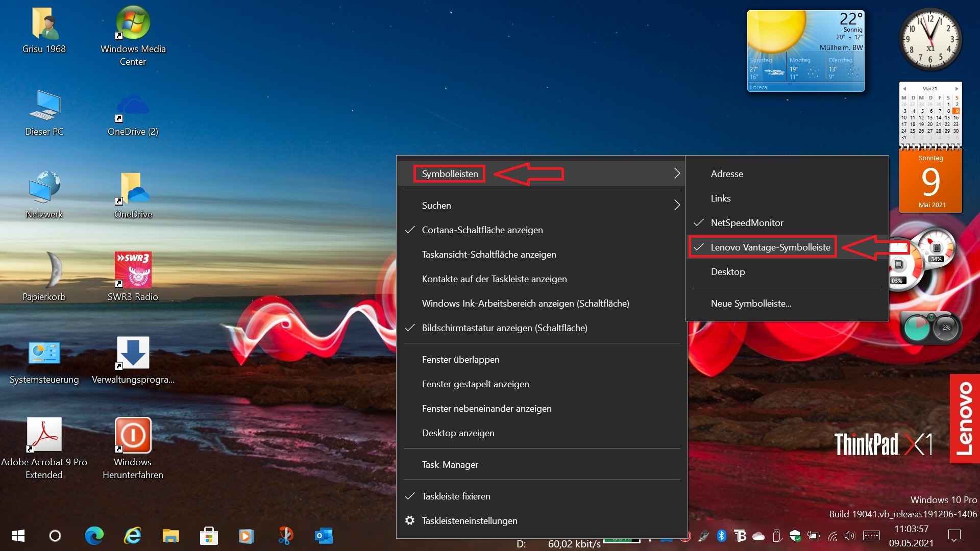Open Outlook from the taskbar

[x=324, y=536]
